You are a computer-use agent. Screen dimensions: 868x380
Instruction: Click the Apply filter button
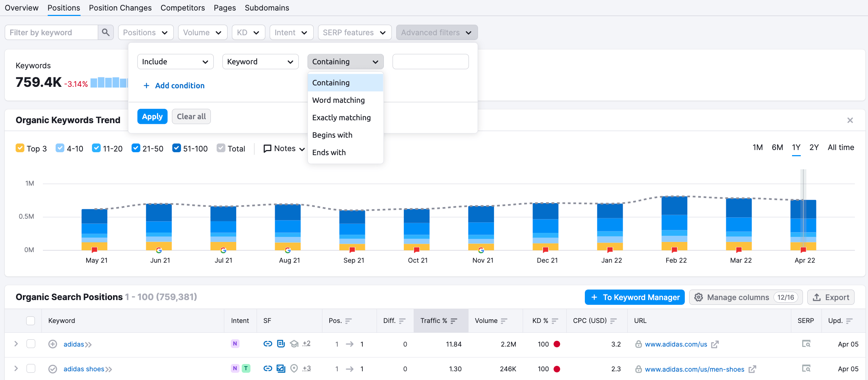coord(152,116)
